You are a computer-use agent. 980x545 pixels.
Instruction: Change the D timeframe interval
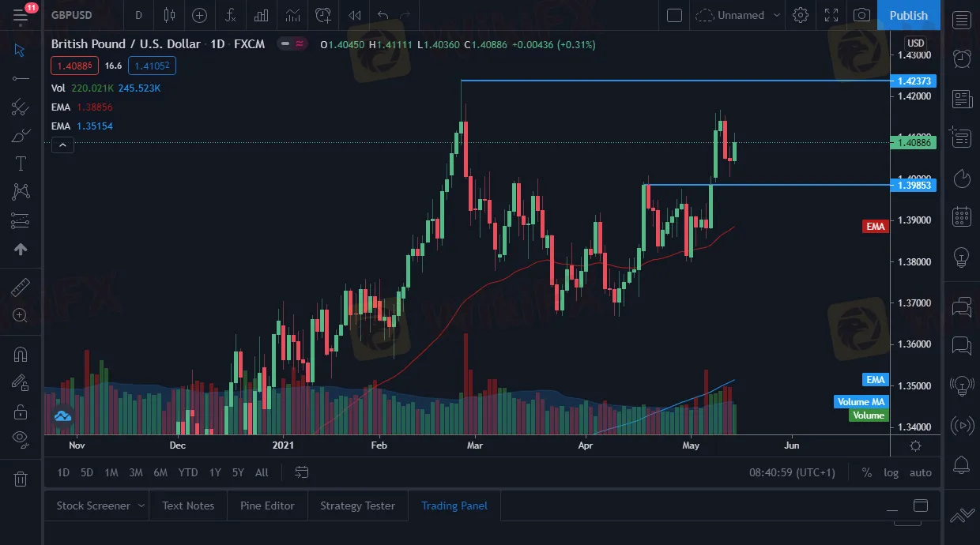(139, 15)
